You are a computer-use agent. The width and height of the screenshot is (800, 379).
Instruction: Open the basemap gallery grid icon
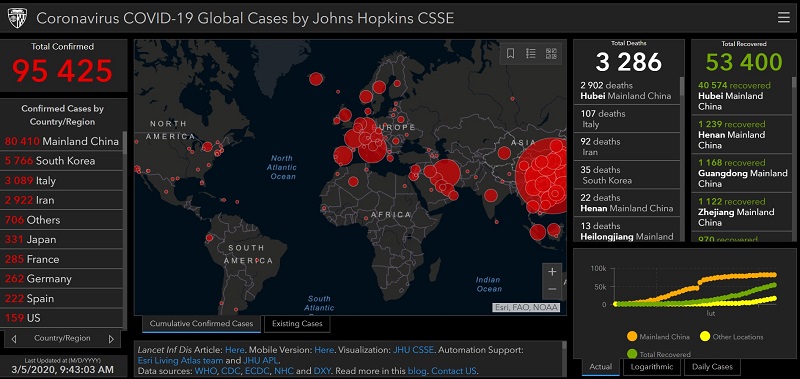click(x=551, y=54)
